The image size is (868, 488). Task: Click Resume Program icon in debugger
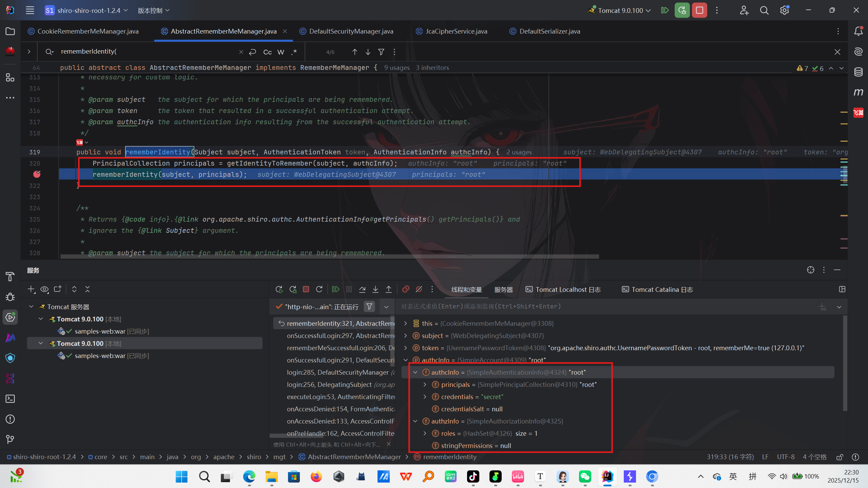(x=335, y=289)
